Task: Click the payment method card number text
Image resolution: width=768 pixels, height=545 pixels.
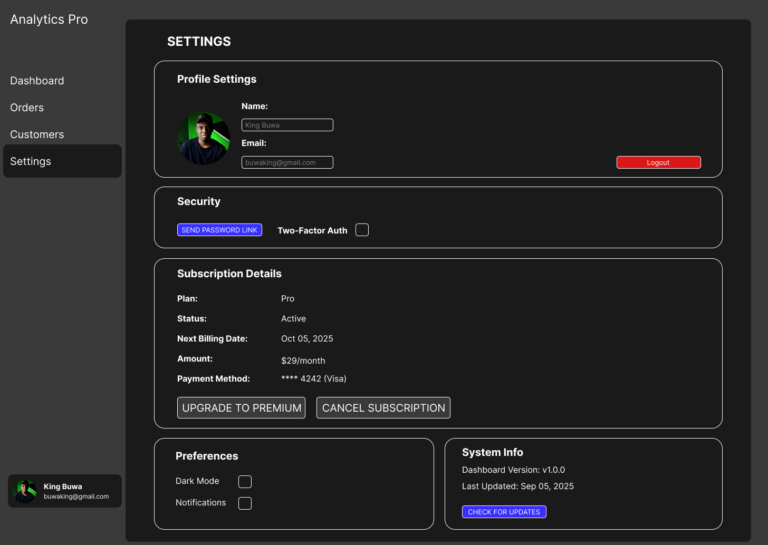Action: [313, 379]
